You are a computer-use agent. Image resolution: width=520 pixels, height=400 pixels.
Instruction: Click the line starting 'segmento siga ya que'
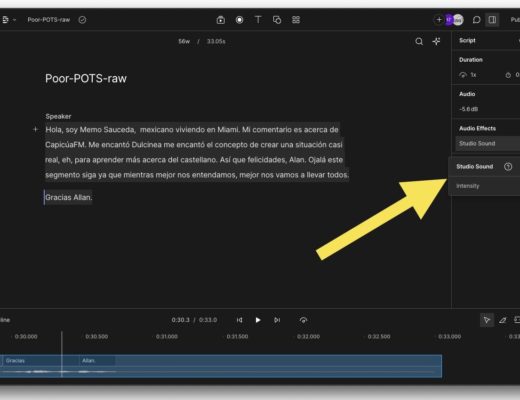197,175
